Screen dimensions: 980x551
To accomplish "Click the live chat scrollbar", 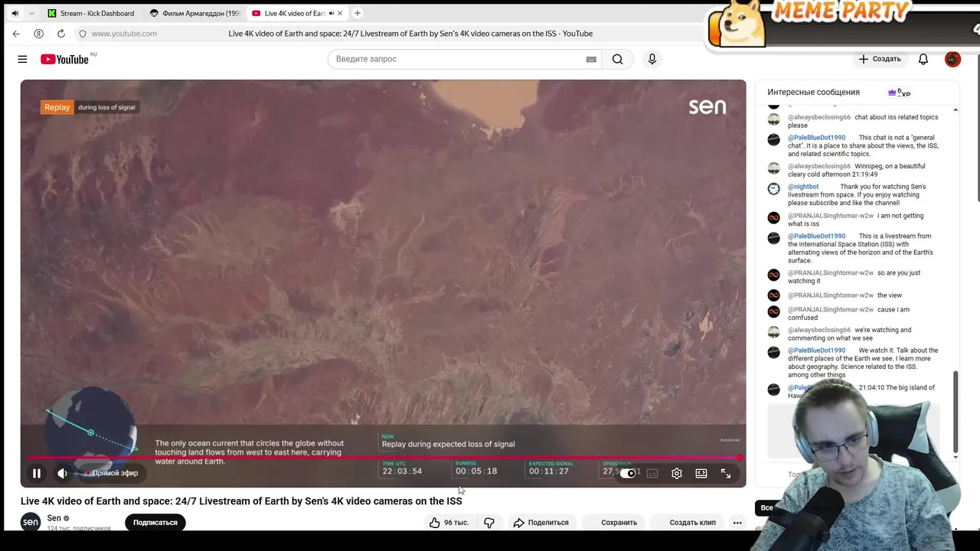I will [955, 411].
